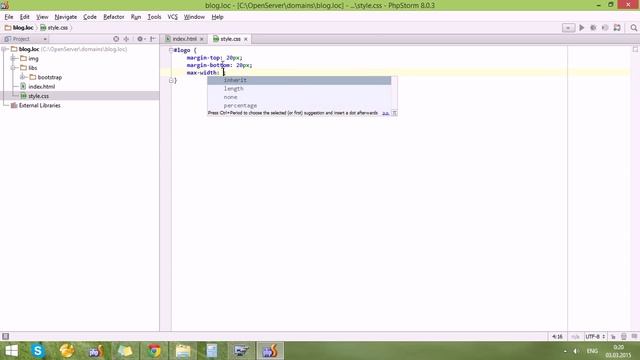This screenshot has height=360, width=640.
Task: Open the Project panel settings gear
Action: [x=140, y=39]
